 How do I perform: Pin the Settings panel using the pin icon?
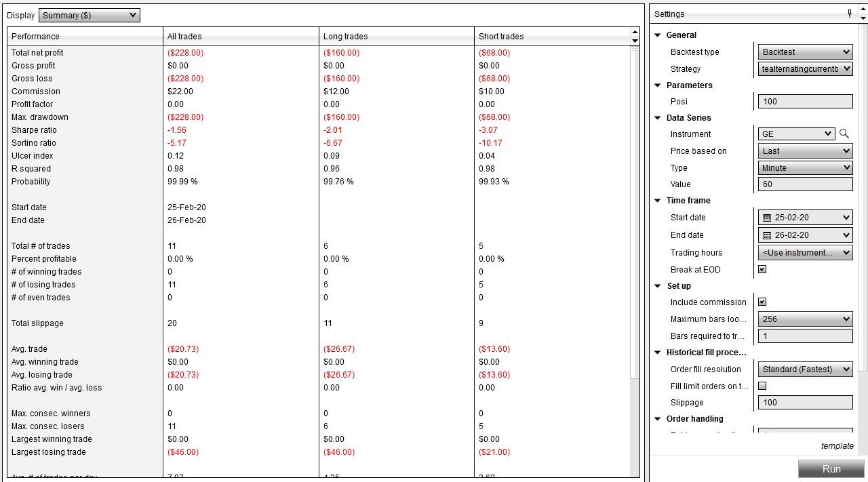848,13
